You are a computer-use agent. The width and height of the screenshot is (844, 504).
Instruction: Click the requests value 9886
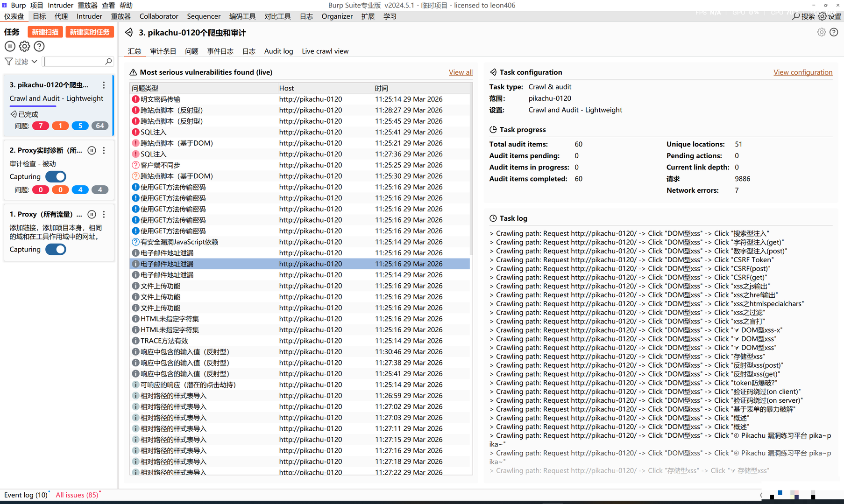coord(743,179)
